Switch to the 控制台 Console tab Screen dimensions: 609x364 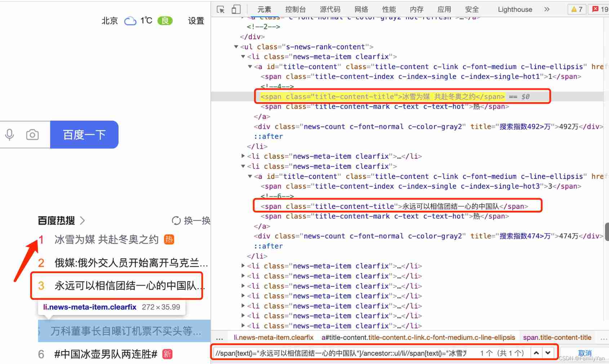(x=295, y=9)
